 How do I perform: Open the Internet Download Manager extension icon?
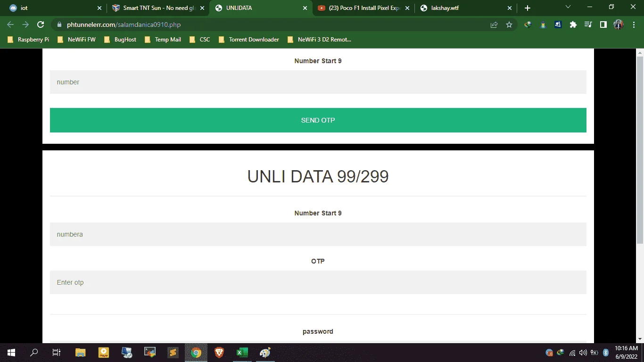coord(528,25)
